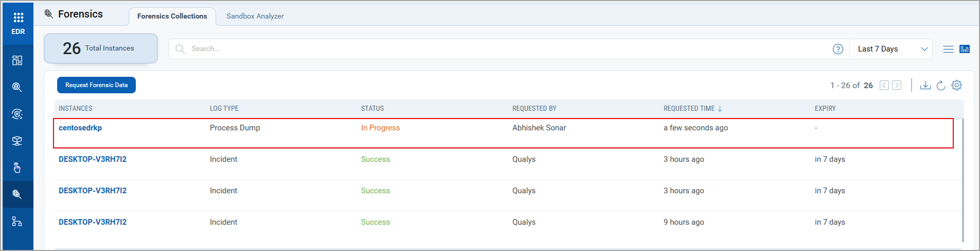The width and height of the screenshot is (980, 251).
Task: Click the search input field
Action: (504, 49)
